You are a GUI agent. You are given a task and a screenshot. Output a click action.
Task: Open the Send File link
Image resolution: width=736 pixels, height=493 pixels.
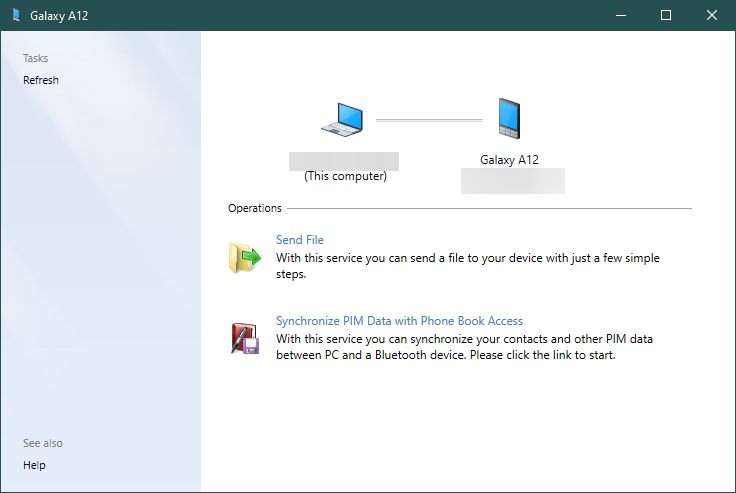[299, 240]
